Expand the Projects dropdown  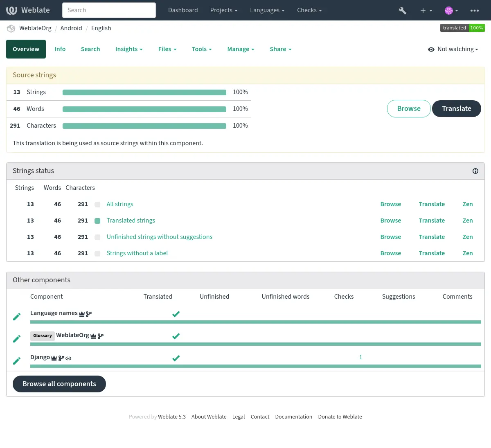coord(224,10)
